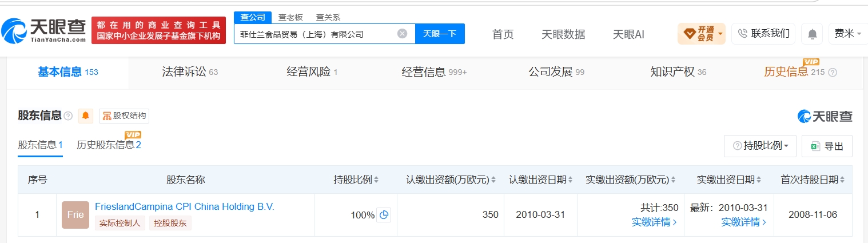868x243 pixels.
Task: Click the help icon beside 股东信息 heading
Action: coord(68,116)
